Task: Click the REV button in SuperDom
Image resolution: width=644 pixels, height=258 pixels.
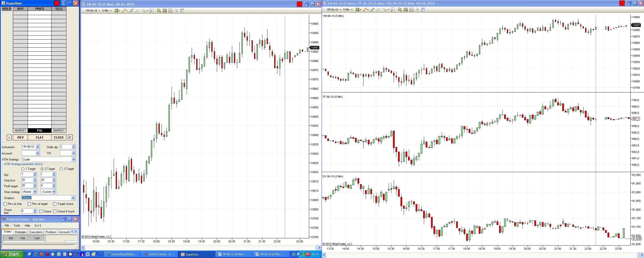Action: coord(20,138)
